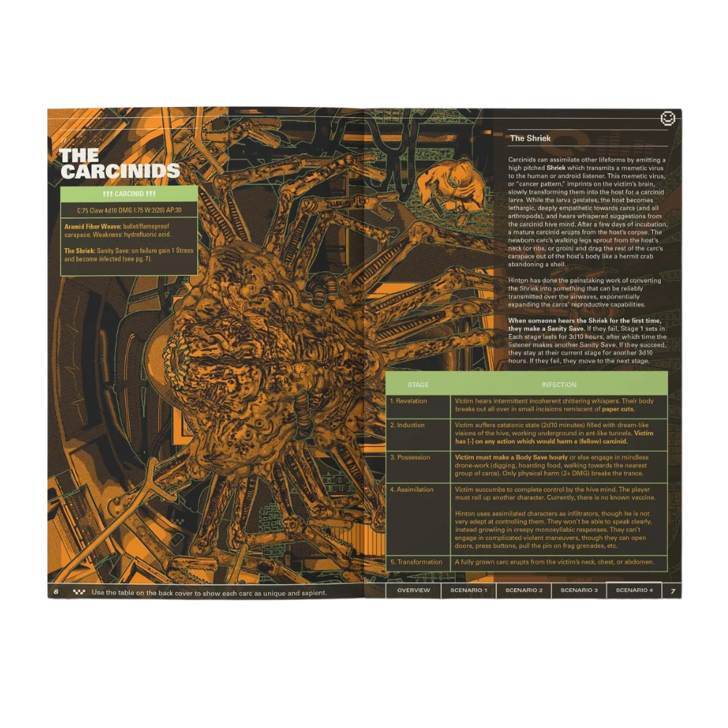Click page number 6 in footer
This screenshot has height=728, width=728.
(56, 592)
